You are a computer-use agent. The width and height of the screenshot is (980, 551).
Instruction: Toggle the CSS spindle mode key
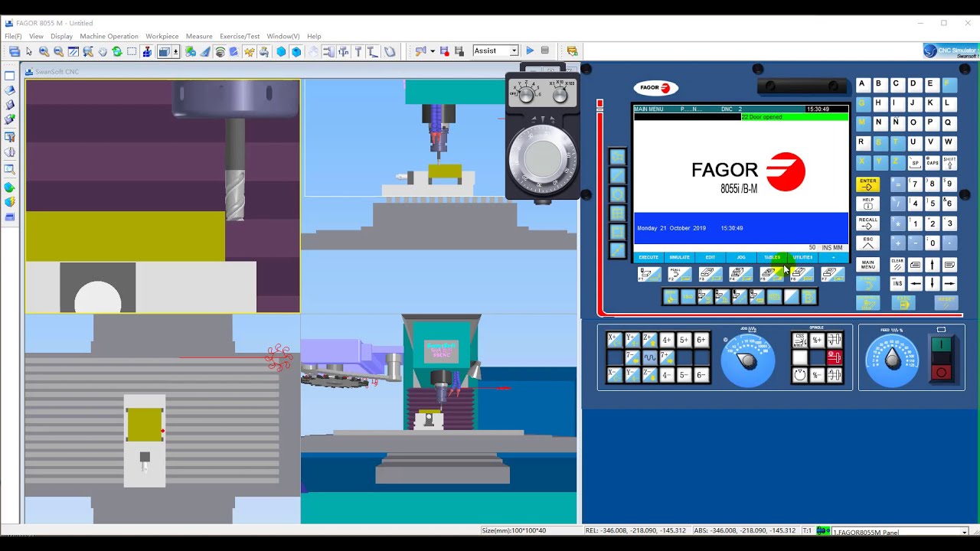point(799,340)
